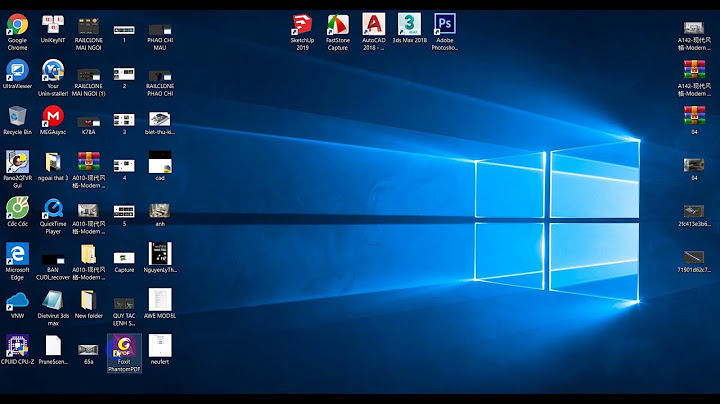The width and height of the screenshot is (720, 404).
Task: Select the QUY TAC LENH S... file
Action: (x=124, y=304)
